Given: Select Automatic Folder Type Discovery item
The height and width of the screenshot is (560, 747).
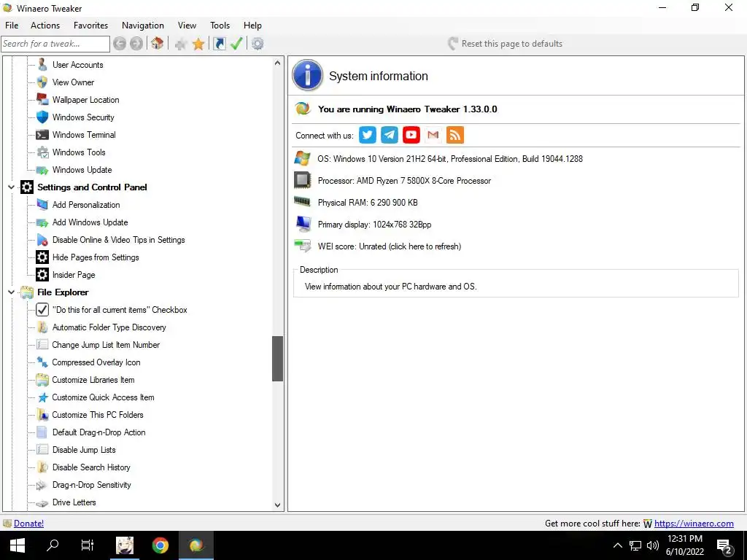Looking at the screenshot, I should (x=109, y=327).
